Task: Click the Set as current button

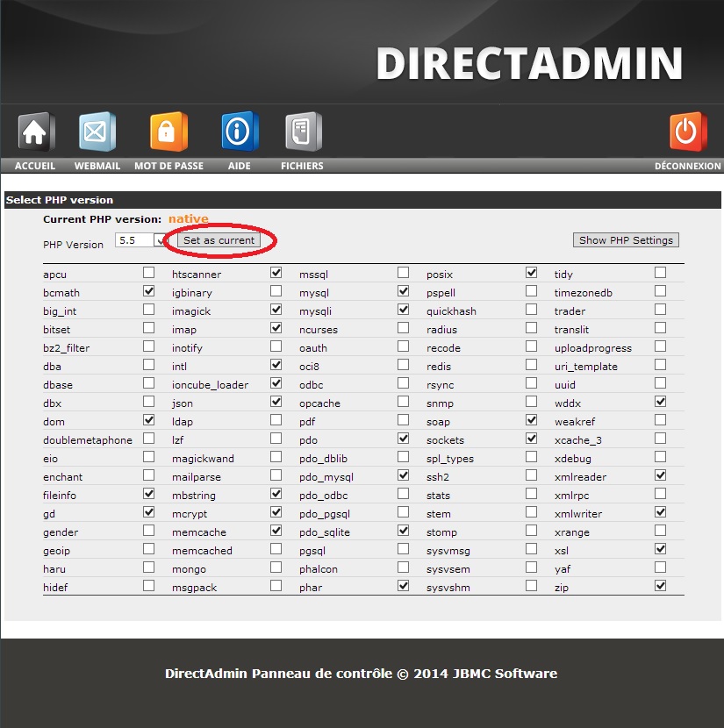Action: tap(219, 240)
